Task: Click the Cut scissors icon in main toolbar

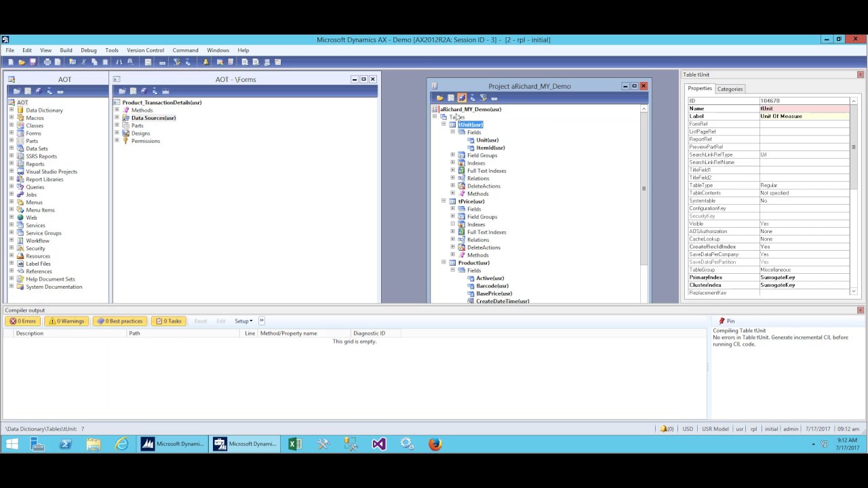Action: click(x=84, y=62)
